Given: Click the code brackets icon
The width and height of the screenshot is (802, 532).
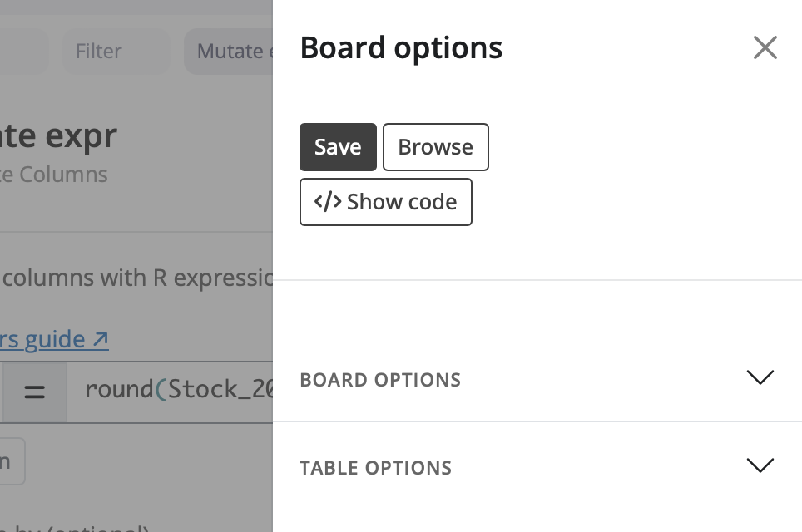Looking at the screenshot, I should tap(328, 202).
